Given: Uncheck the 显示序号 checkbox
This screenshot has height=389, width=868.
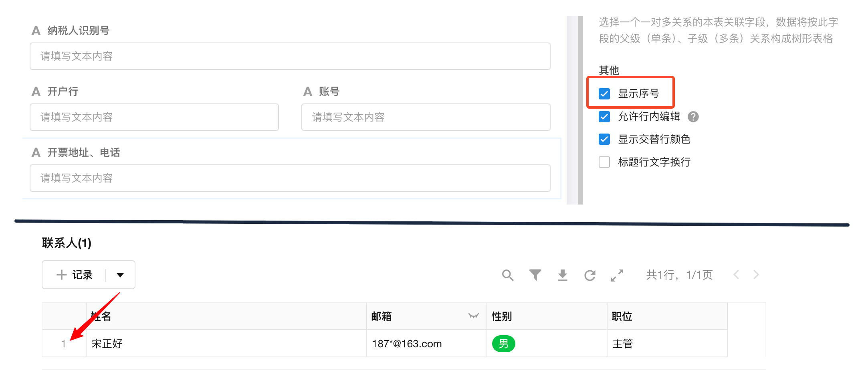Looking at the screenshot, I should 604,94.
